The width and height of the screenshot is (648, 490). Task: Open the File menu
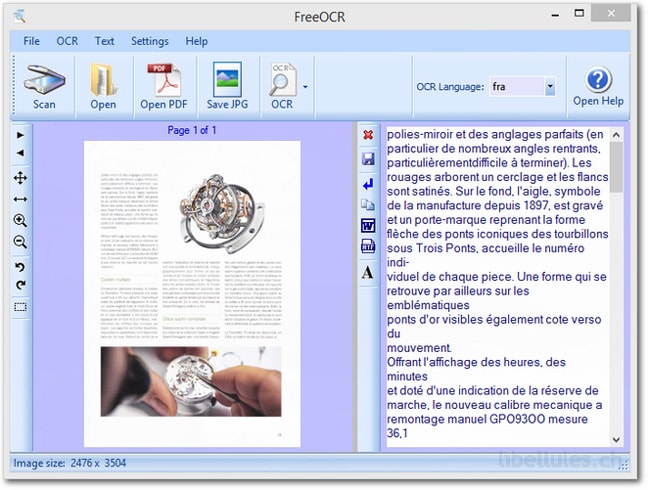point(31,41)
